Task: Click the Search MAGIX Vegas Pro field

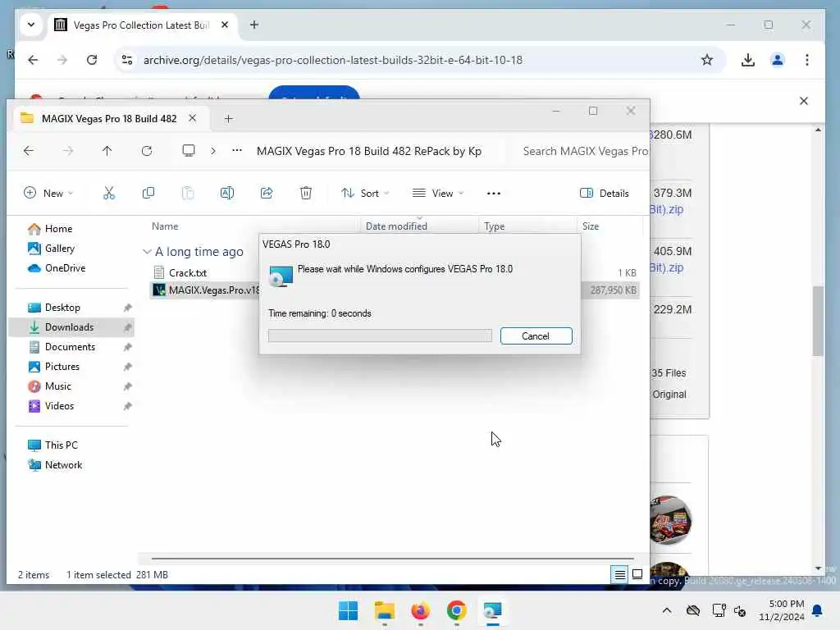Action: pos(584,151)
